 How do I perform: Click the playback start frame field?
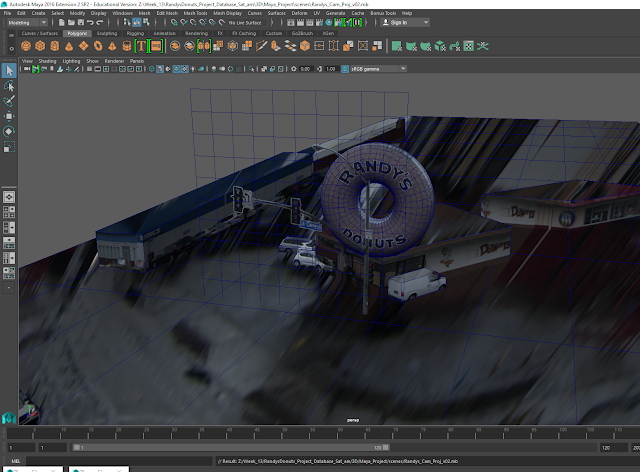(53, 448)
